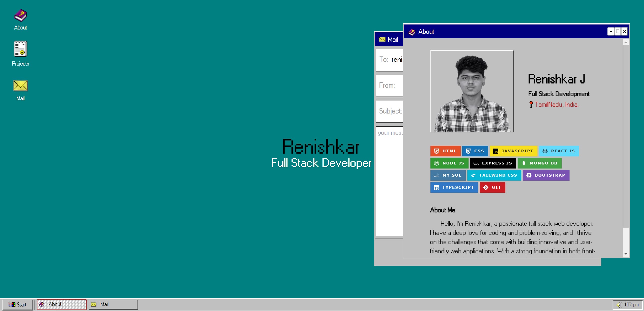Select the Bootstrap skill badge
This screenshot has width=644, height=311.
pyautogui.click(x=546, y=175)
